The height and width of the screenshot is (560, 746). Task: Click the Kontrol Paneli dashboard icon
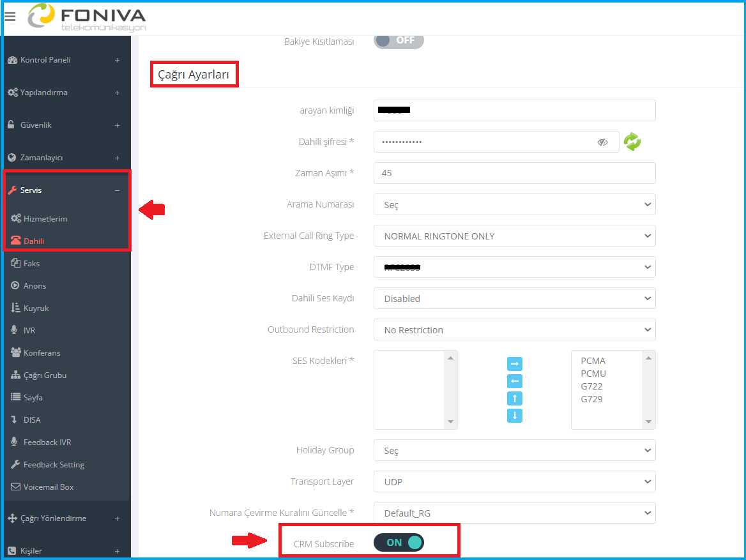pyautogui.click(x=12, y=60)
